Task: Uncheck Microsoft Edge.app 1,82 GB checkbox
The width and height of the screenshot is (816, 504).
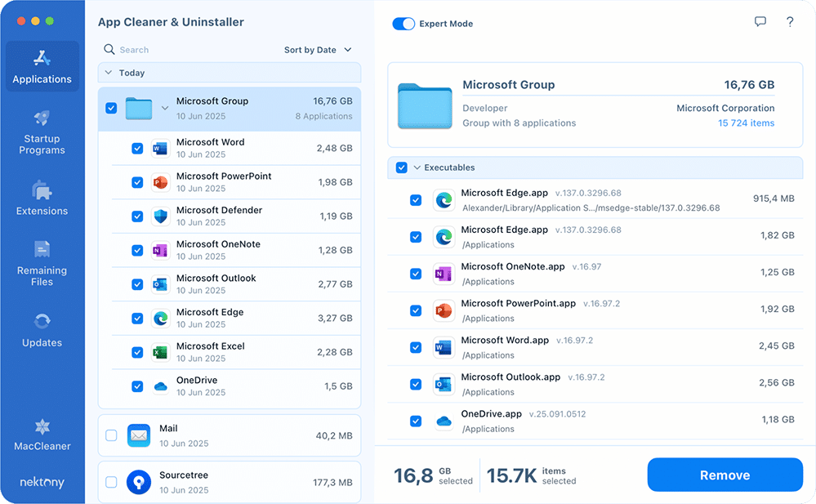Action: 416,237
